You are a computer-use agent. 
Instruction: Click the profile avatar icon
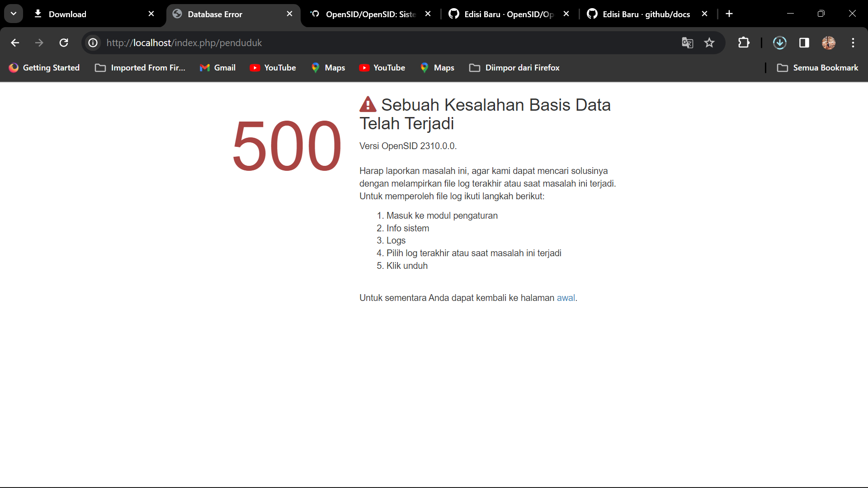829,42
